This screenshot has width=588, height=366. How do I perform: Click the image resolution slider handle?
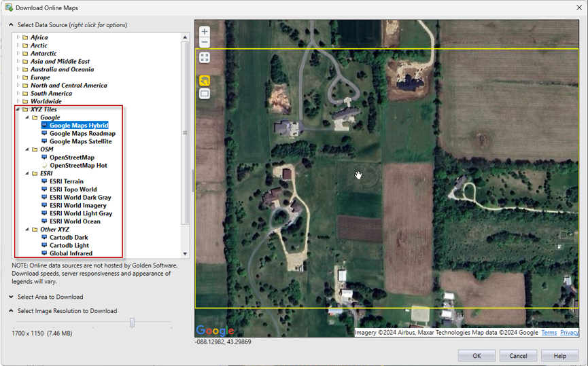pos(132,323)
